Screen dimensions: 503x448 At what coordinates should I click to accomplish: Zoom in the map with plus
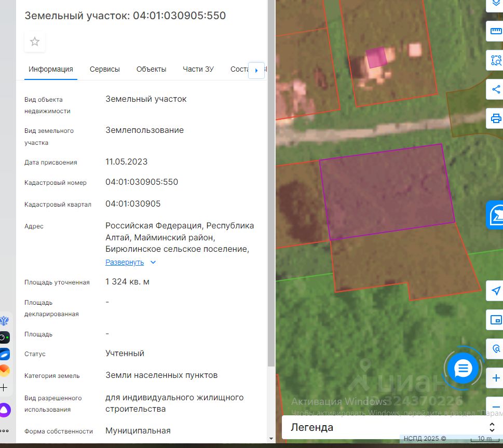pos(495,378)
